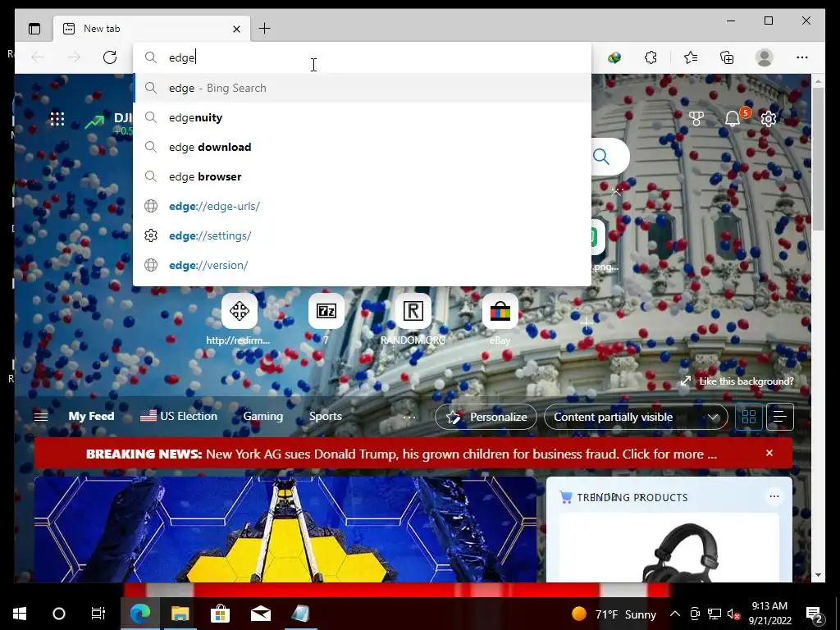This screenshot has height=630, width=840.
Task: Switch to Gaming feed tab
Action: coord(263,416)
